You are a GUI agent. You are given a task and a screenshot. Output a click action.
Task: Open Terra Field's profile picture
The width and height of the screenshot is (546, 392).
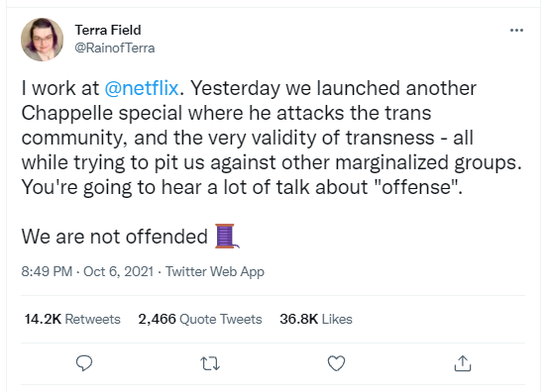(x=43, y=40)
